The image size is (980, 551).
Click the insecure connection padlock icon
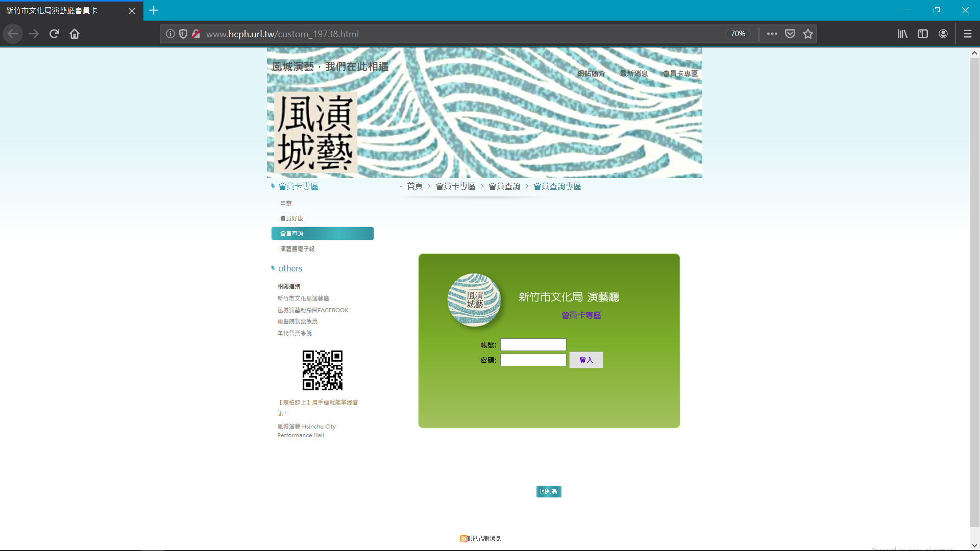[x=196, y=34]
